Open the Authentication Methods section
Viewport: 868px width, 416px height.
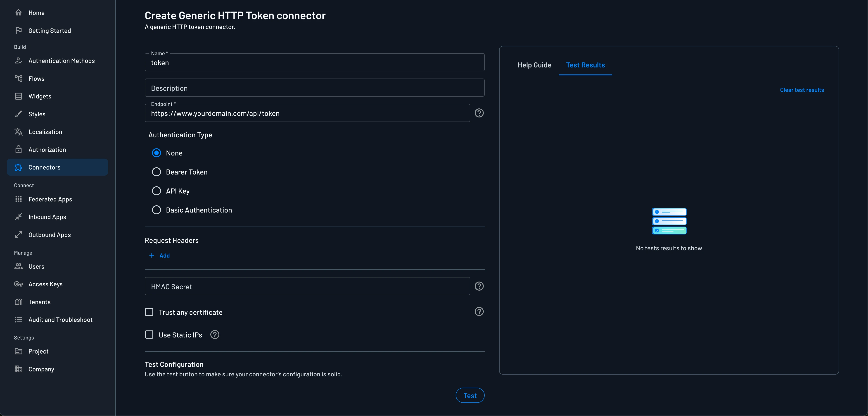tap(61, 61)
